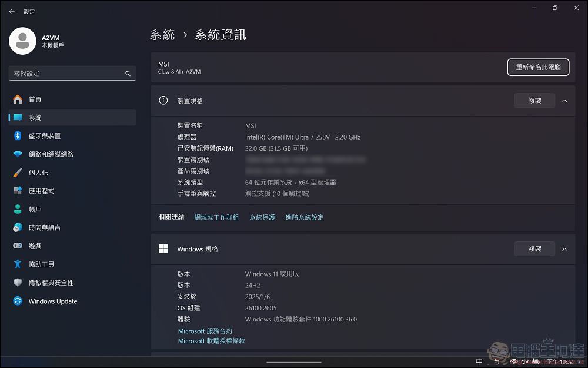Click the 協助工具 accessibility icon

click(18, 264)
